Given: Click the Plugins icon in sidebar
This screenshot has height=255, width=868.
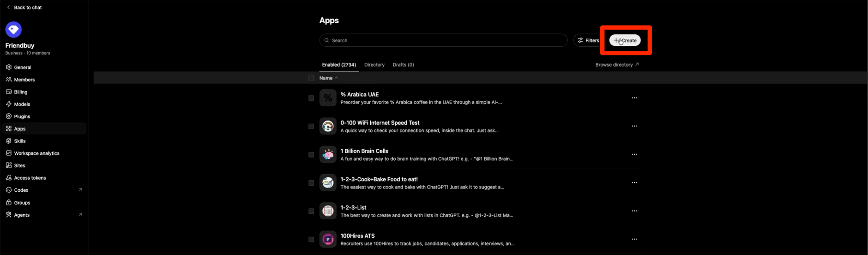Looking at the screenshot, I should click(9, 116).
